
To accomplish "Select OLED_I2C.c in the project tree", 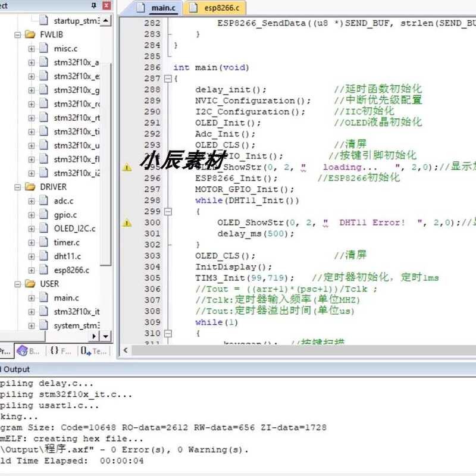I will pos(74,228).
